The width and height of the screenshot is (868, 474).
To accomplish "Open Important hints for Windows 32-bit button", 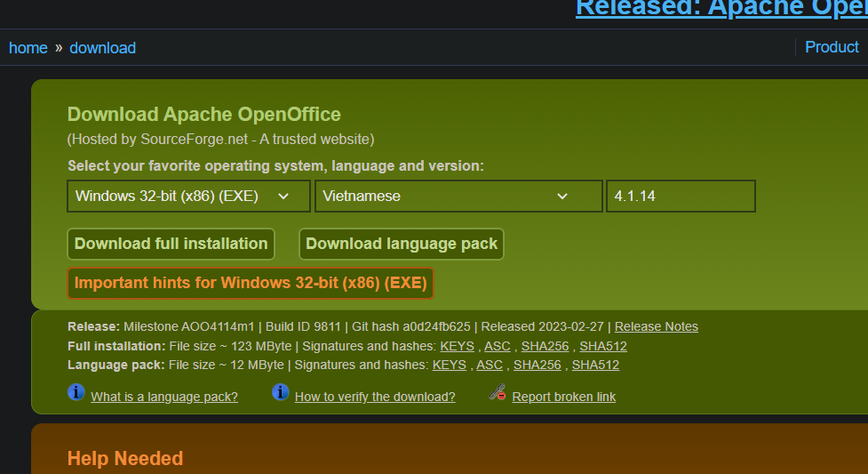I will [251, 283].
